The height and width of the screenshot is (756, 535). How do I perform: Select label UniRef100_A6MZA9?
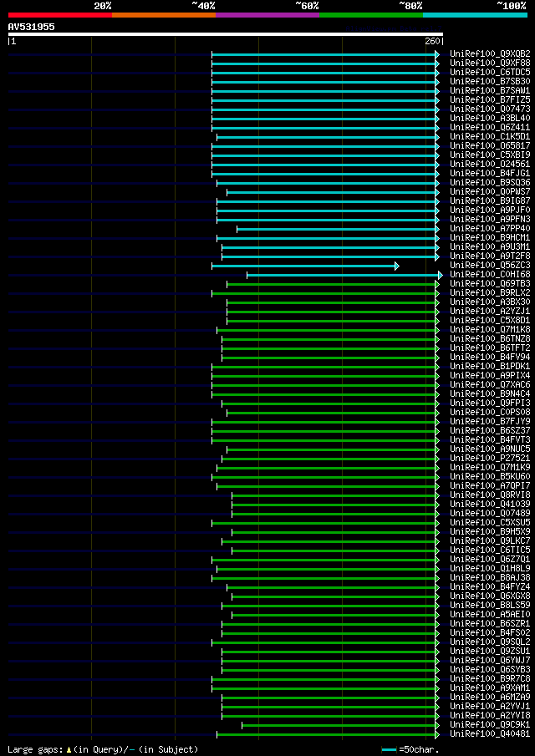[x=490, y=698]
